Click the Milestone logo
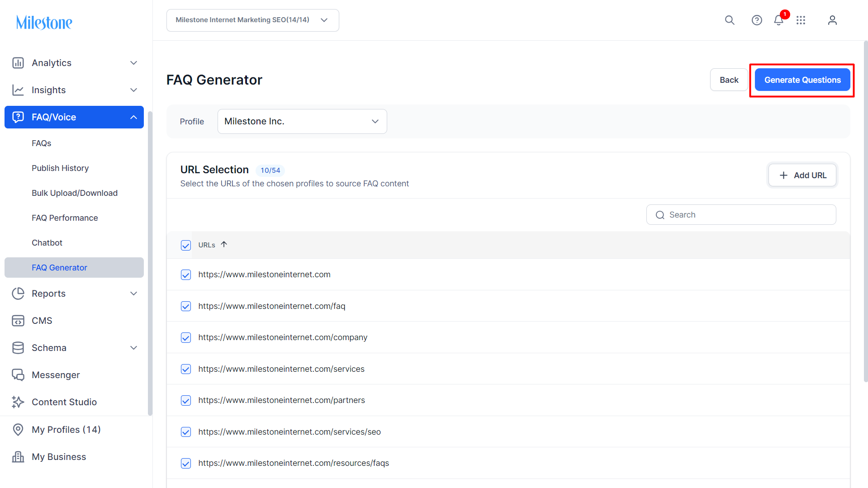868x488 pixels. (44, 22)
